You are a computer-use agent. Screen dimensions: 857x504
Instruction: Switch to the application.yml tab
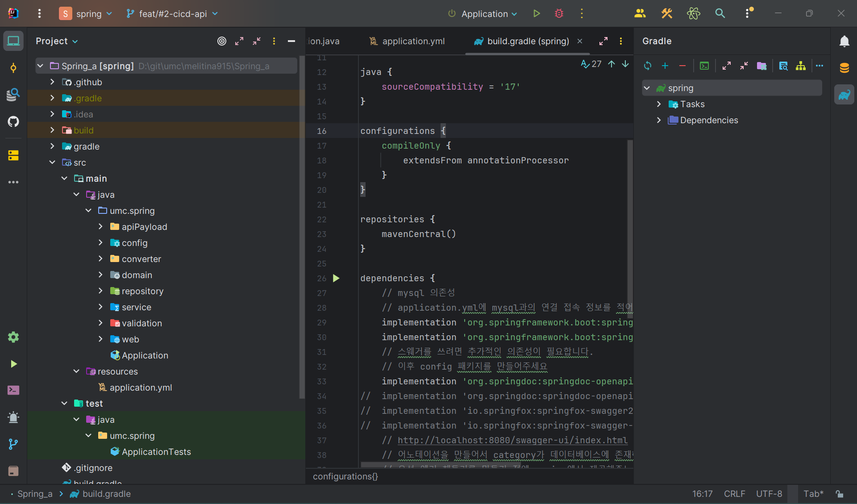pyautogui.click(x=407, y=41)
